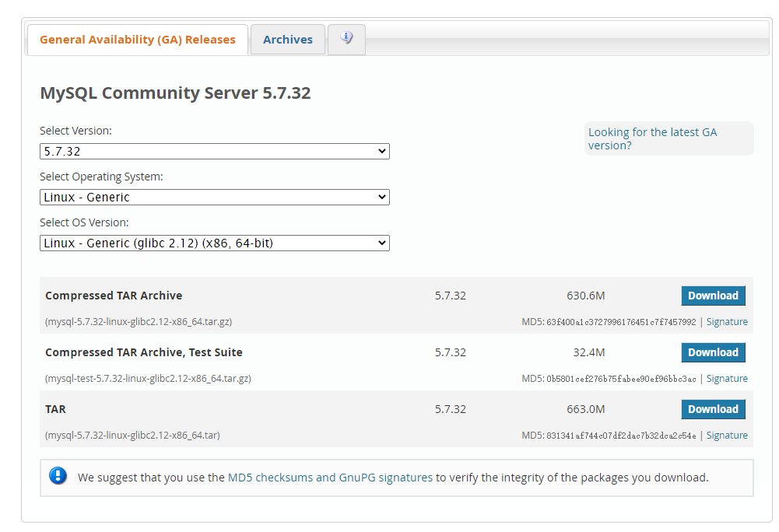The image size is (779, 532).
Task: Download the TAR package
Action: pyautogui.click(x=713, y=409)
